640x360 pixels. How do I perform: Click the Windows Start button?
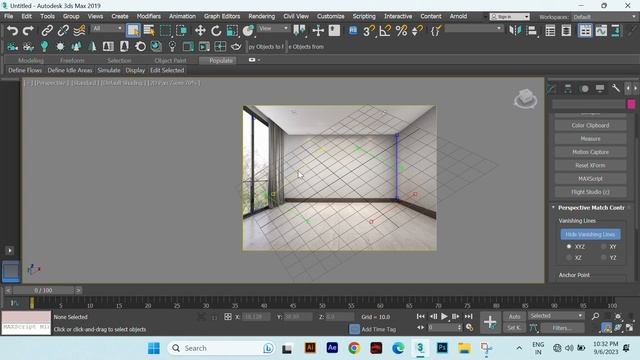(x=154, y=348)
